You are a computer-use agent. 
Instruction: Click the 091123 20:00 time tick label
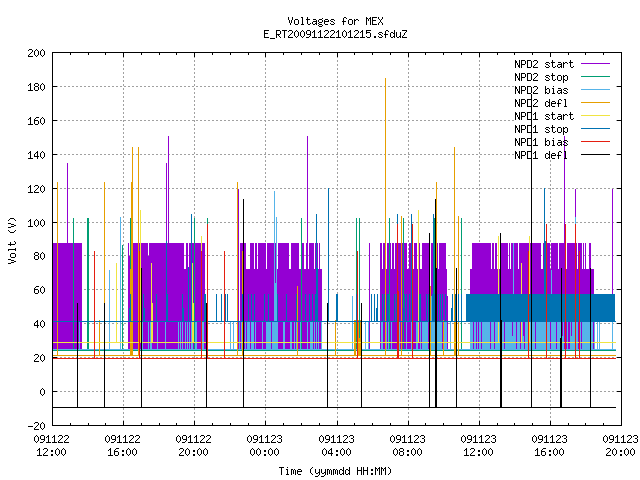click(x=620, y=446)
